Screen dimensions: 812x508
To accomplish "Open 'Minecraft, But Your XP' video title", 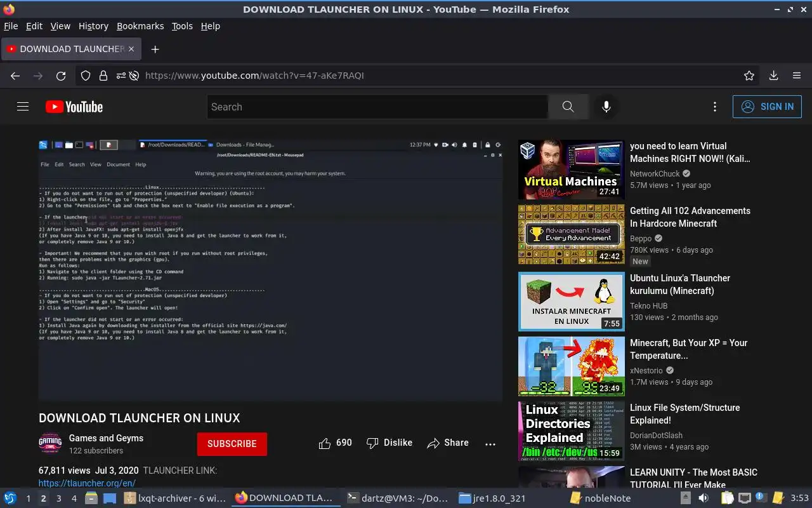I will (x=689, y=349).
